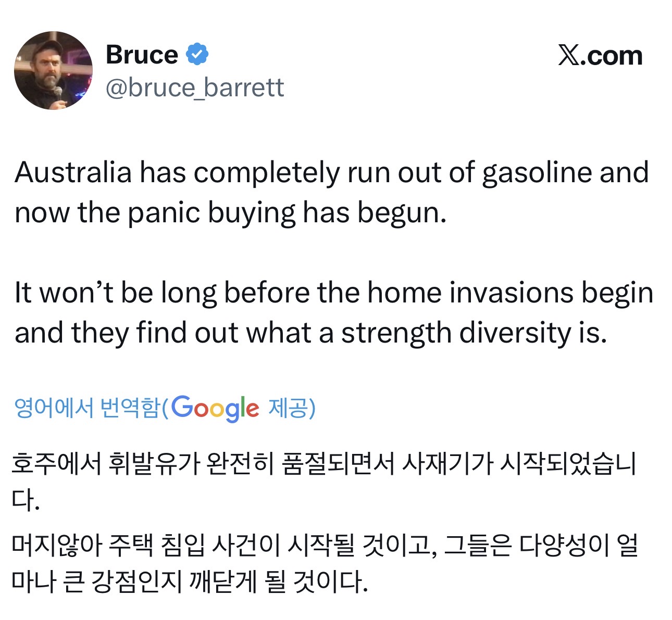Open the @bruce_barrett handle link
Screen dimensions: 672x620
coord(195,87)
